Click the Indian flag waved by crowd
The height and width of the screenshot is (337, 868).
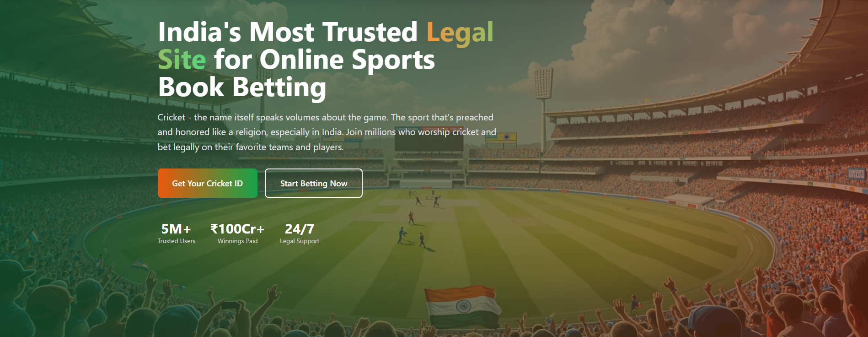(x=462, y=306)
